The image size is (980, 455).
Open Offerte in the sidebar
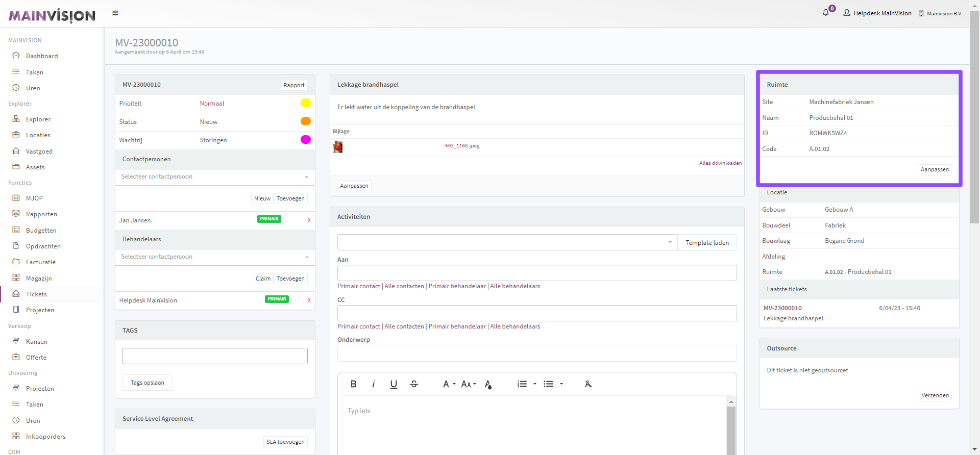pyautogui.click(x=36, y=358)
